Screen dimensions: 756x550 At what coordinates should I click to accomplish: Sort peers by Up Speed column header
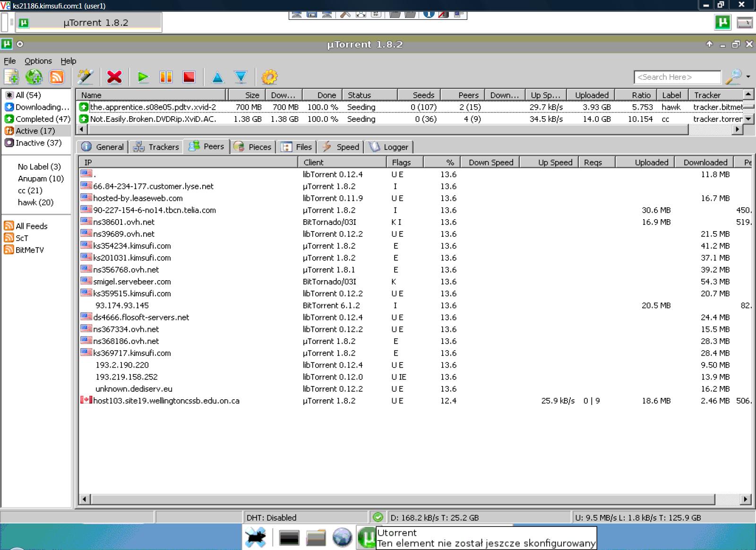pos(550,162)
